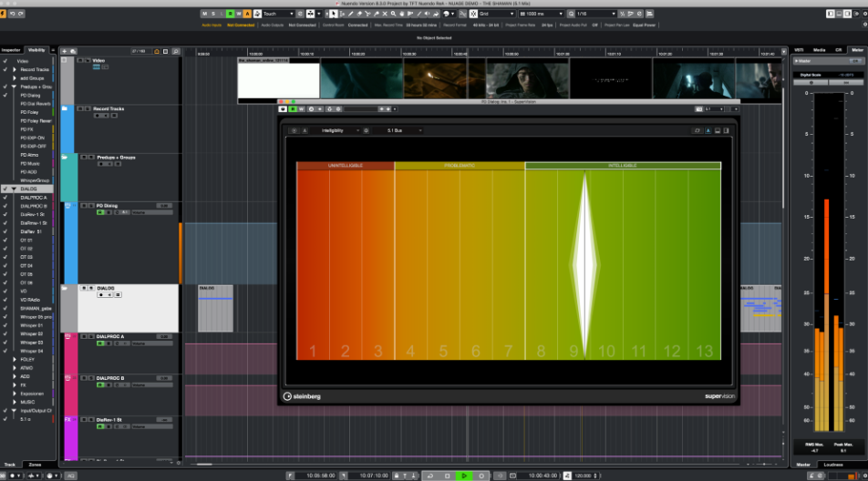
Task: Select the Zoom magnifier tool
Action: [x=394, y=14]
